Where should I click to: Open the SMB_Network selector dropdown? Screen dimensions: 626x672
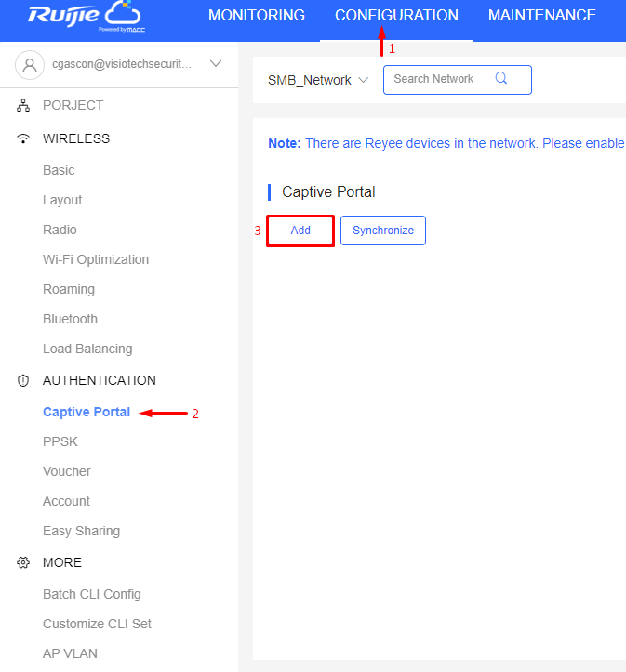[318, 80]
